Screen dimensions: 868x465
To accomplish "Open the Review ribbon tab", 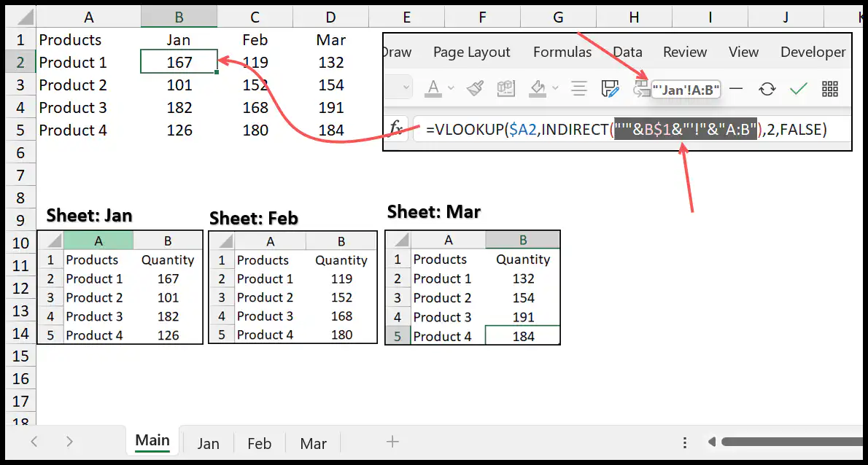I will pos(685,52).
